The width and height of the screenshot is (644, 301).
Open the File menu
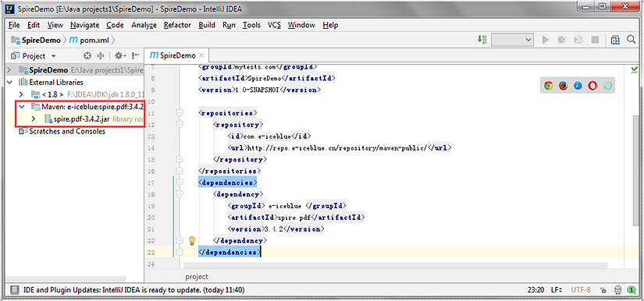tap(14, 25)
